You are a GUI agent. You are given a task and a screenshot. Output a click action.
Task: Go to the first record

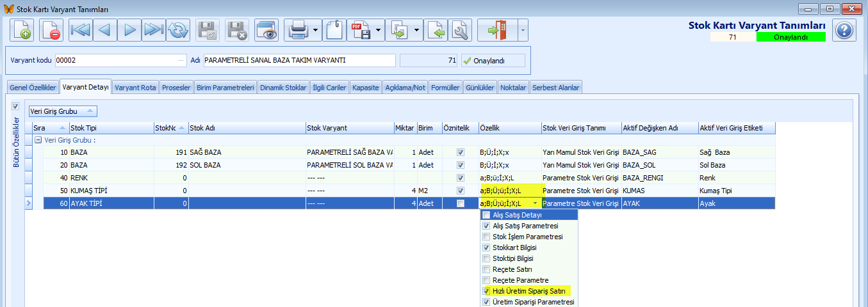[x=80, y=30]
